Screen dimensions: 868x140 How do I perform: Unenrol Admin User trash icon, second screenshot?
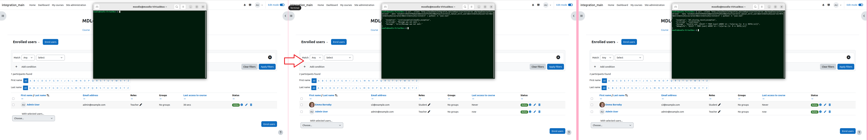pyautogui.click(x=539, y=112)
